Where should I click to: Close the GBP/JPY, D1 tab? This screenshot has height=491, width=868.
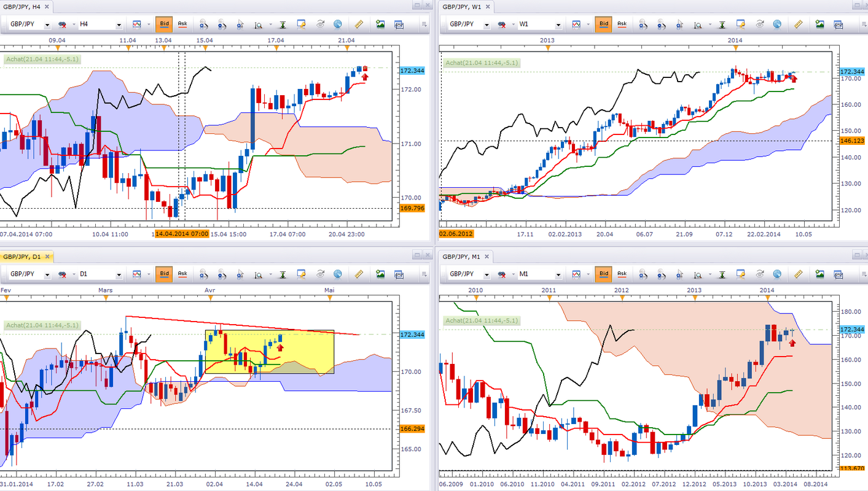tap(48, 256)
